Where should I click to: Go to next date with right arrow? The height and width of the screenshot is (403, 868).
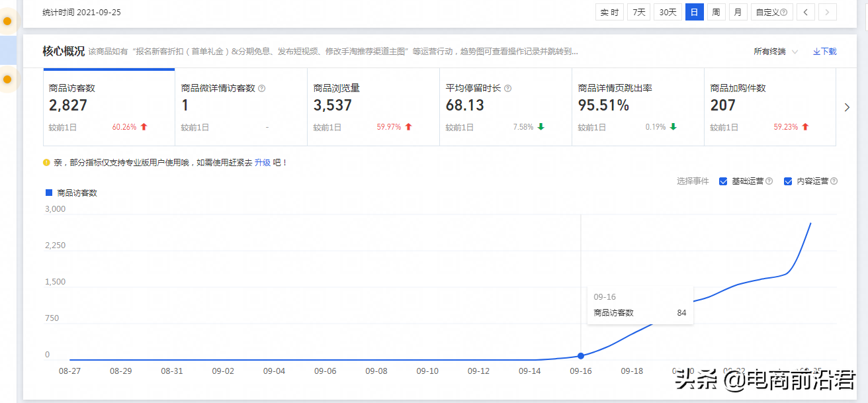pos(828,12)
